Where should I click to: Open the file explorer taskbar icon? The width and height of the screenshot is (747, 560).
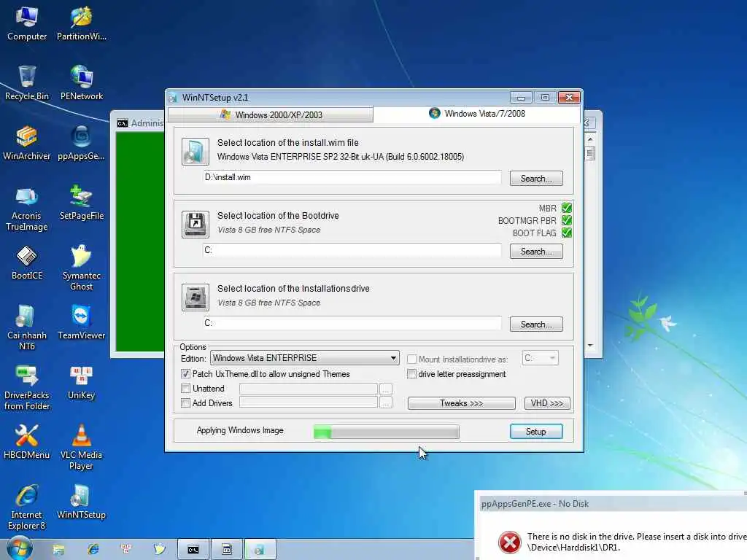click(x=58, y=550)
